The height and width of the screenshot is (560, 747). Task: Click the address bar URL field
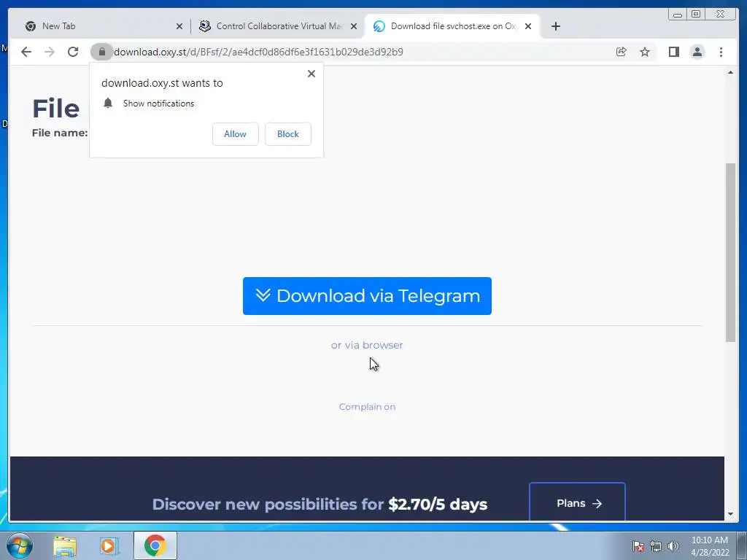(352, 52)
